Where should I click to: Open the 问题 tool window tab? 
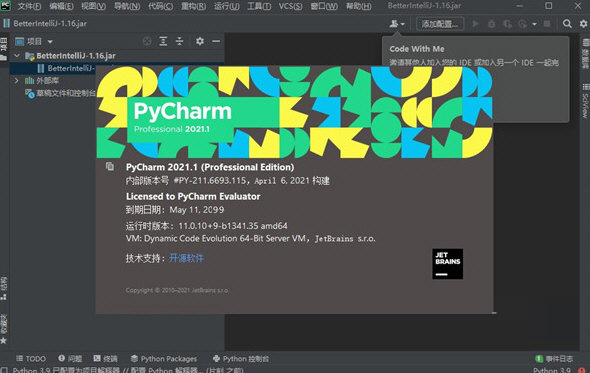(x=70, y=358)
